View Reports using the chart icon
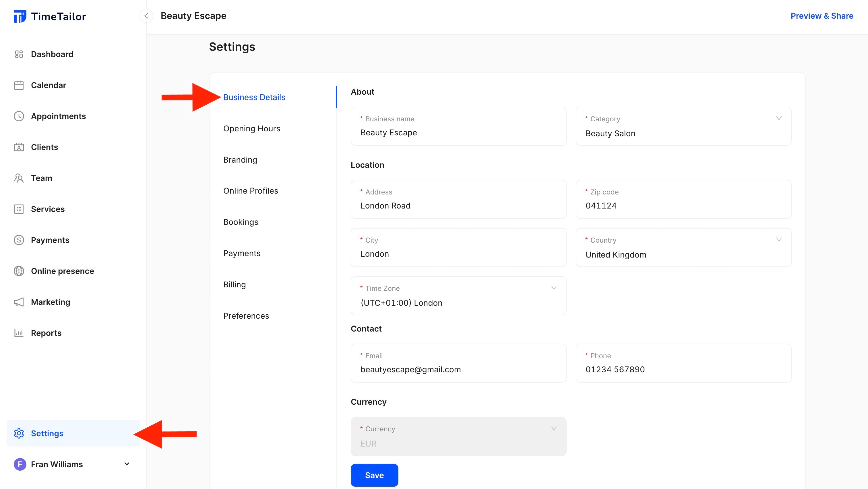Screen dimensions: 868x489 [19, 333]
